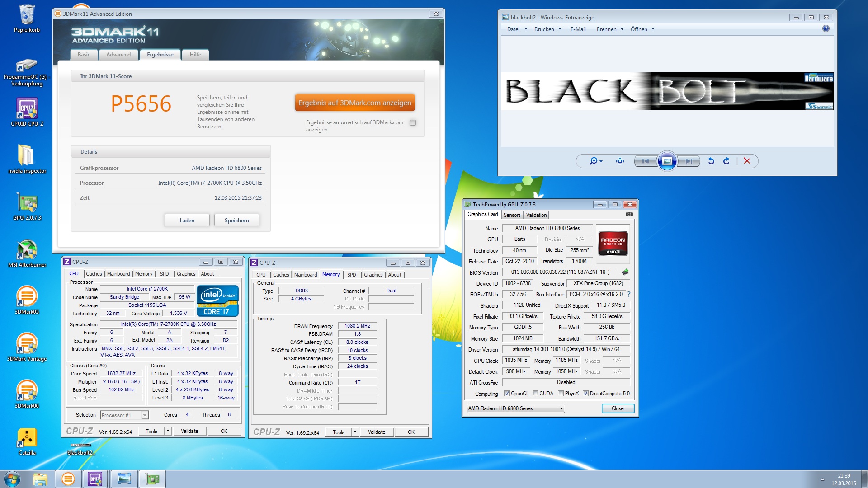Toggle PhysX checkbox in GPU-Z
Screen dimensions: 868x488
tap(561, 394)
